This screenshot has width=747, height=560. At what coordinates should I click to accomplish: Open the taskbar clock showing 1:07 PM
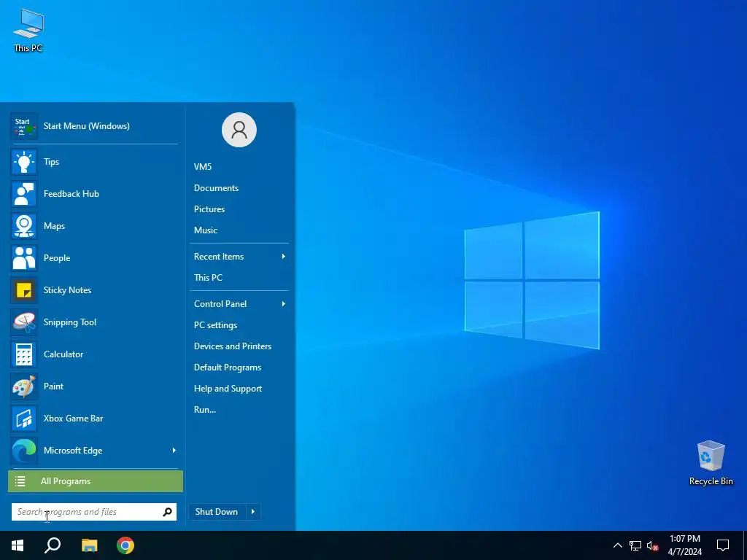coord(685,545)
